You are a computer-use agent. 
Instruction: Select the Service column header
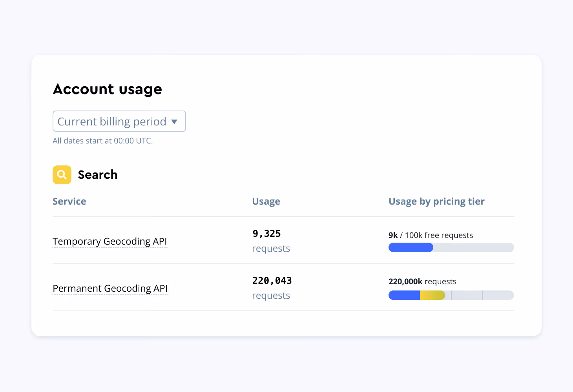tap(69, 201)
